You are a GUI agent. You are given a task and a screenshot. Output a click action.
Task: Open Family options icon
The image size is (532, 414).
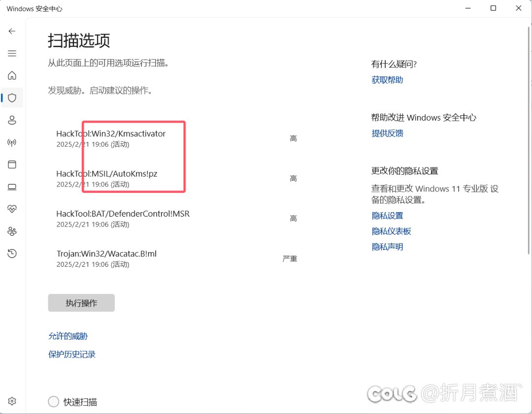coord(12,231)
